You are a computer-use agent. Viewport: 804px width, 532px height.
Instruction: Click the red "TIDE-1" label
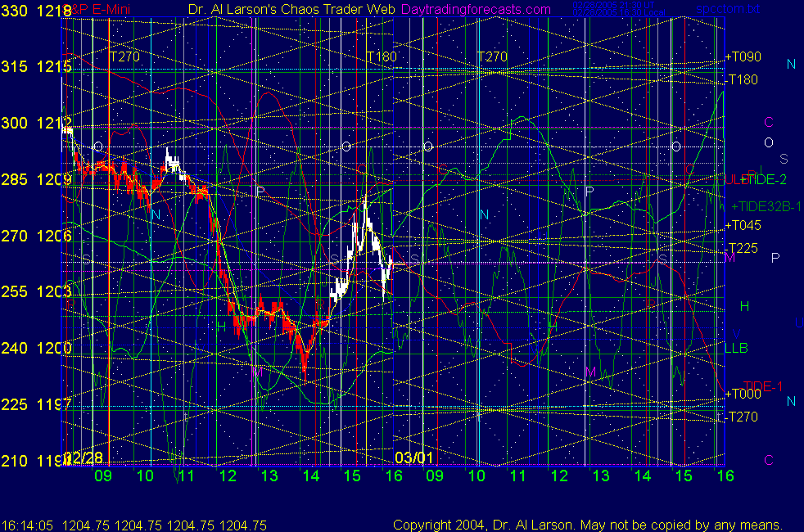pyautogui.click(x=763, y=386)
